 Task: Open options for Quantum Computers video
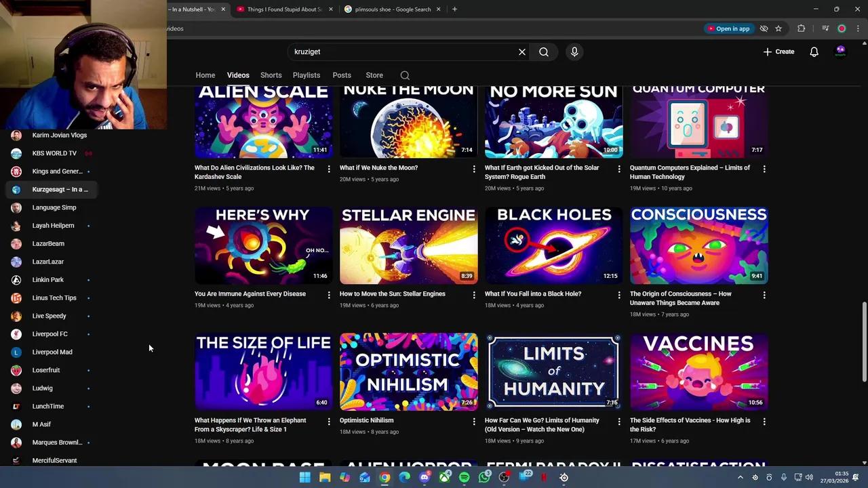[764, 169]
